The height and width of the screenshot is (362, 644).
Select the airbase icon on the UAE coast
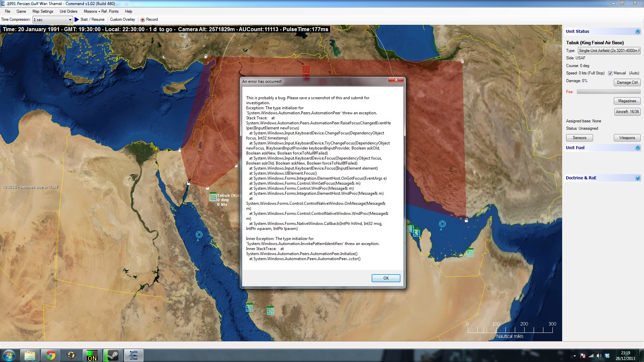[470, 252]
